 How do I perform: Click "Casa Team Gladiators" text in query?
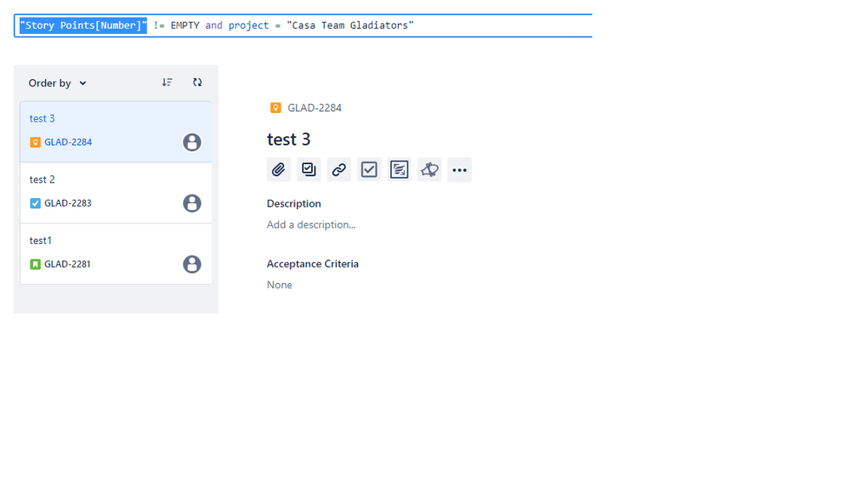[x=350, y=25]
